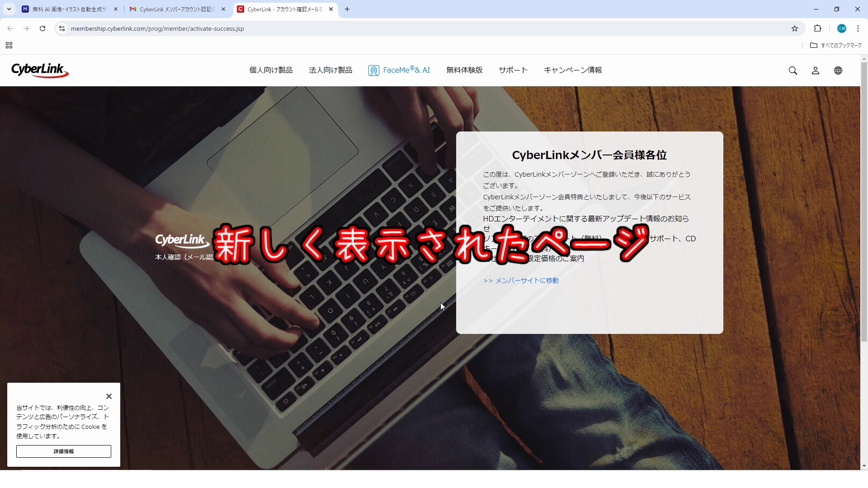Screen dimensions: 868x488
Task: Open the 法人向け製品 menu
Action: tap(330, 70)
